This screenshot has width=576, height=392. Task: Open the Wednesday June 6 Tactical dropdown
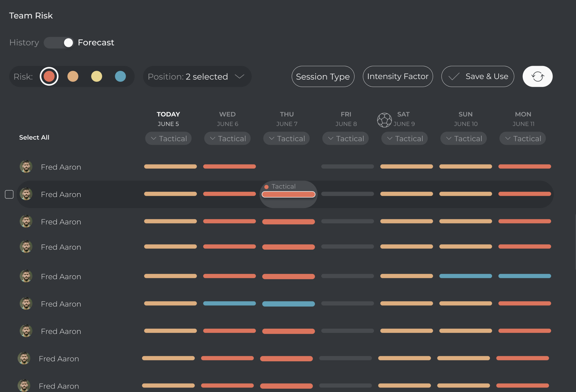pyautogui.click(x=227, y=138)
